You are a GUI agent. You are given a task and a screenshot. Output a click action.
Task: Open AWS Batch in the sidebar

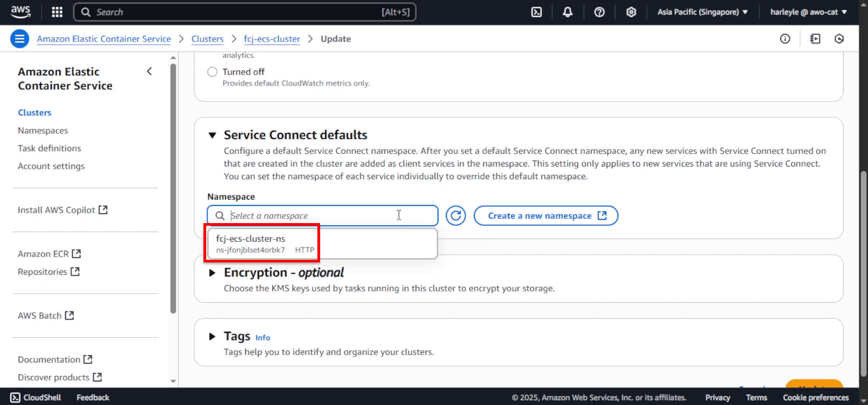tap(40, 315)
